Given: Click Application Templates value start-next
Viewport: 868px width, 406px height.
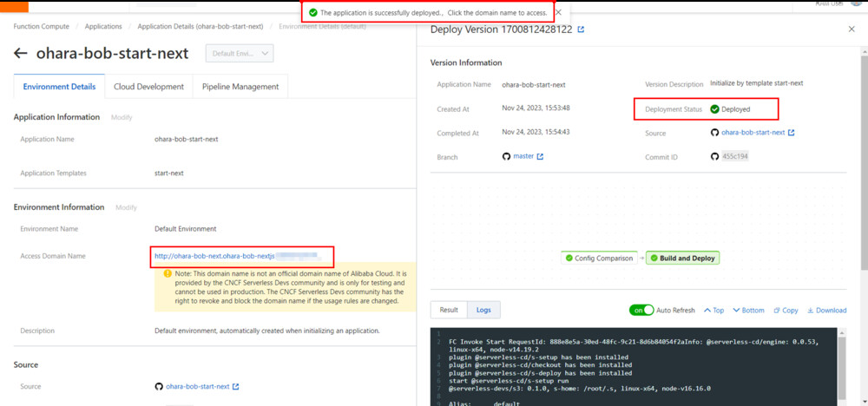Looking at the screenshot, I should click(169, 174).
